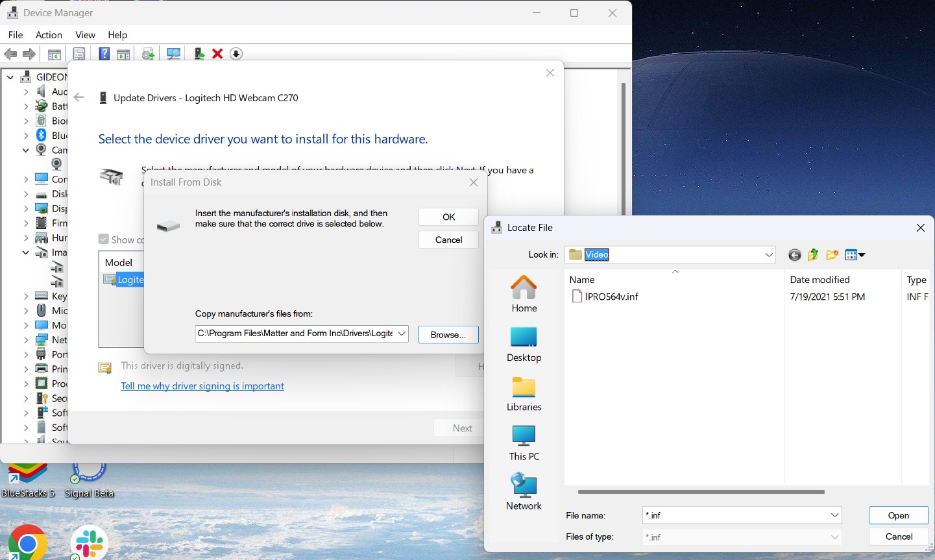The width and height of the screenshot is (935, 560).
Task: Expand the Keyboards category in device tree
Action: point(26,296)
